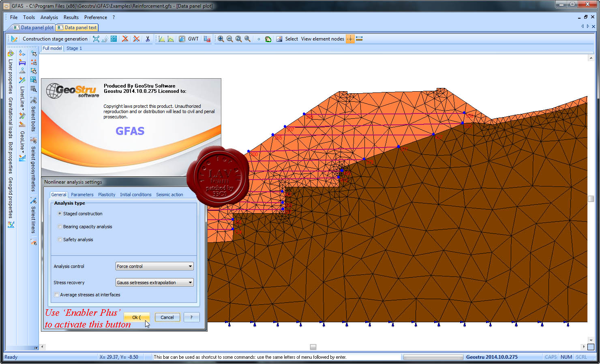
Task: Select Bearing capacity analysis option
Action: pyautogui.click(x=60, y=227)
